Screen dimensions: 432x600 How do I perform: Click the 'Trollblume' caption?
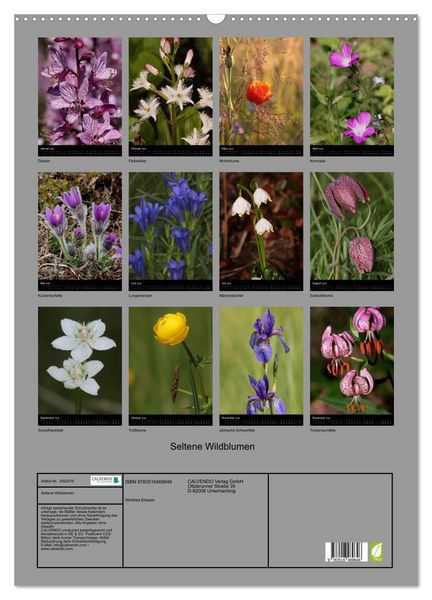(137, 430)
